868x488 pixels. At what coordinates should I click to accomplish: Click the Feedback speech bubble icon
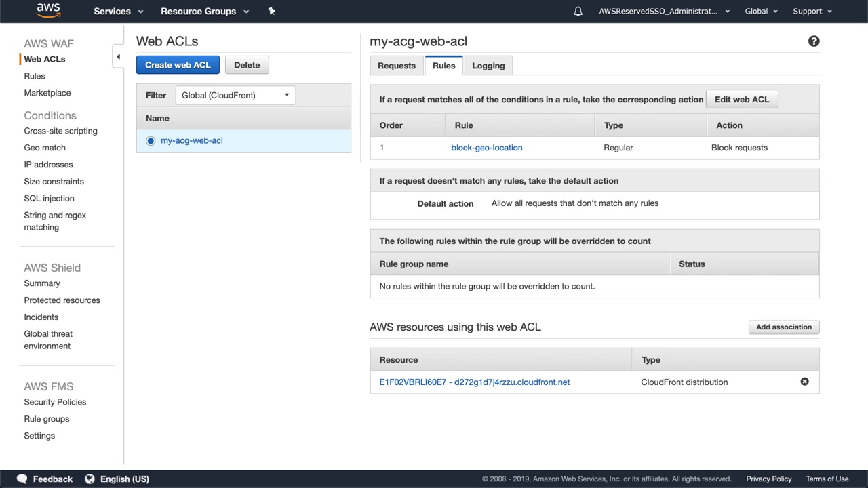click(x=22, y=479)
